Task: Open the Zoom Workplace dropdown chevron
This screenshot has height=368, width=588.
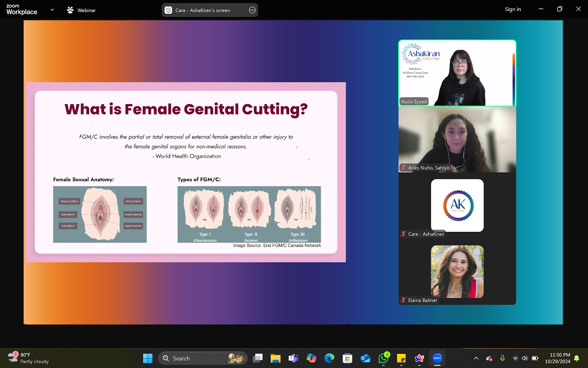Action: 52,10
